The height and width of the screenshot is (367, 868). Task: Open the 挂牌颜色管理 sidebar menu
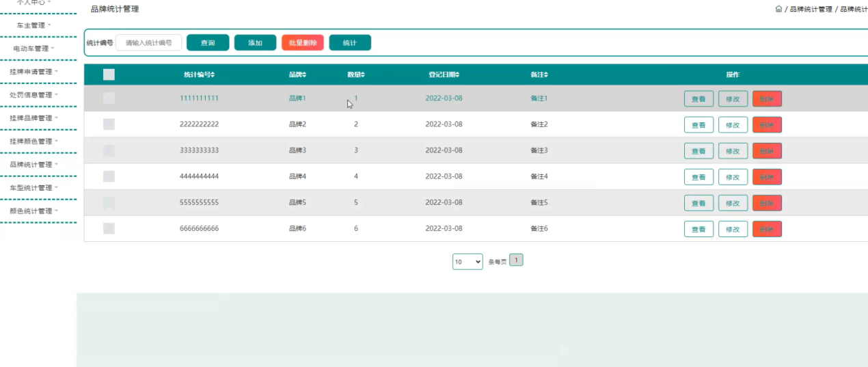[x=34, y=141]
